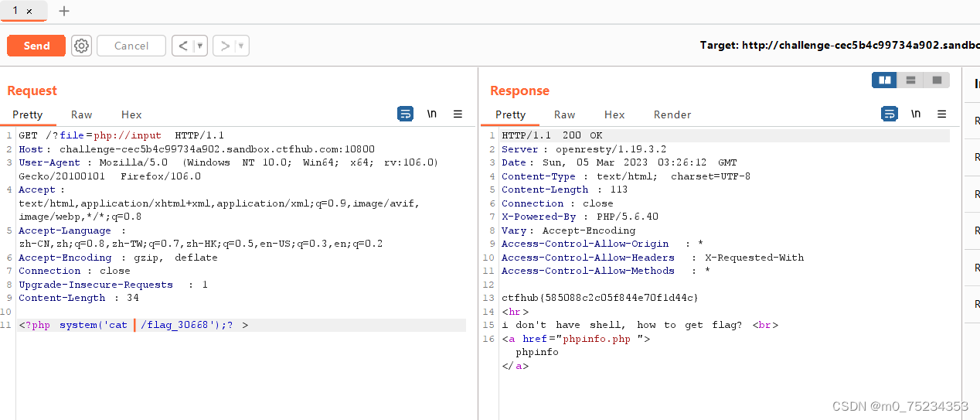Switch Response view to Pretty tab
Screen dimensions: 980x420
click(x=511, y=114)
